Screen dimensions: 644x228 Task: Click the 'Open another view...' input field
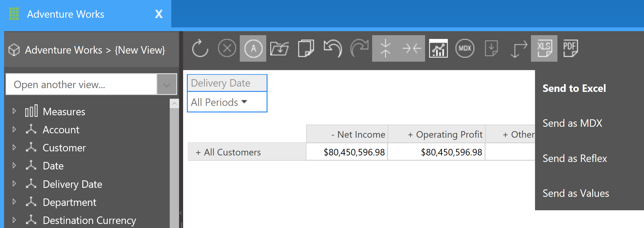[82, 84]
